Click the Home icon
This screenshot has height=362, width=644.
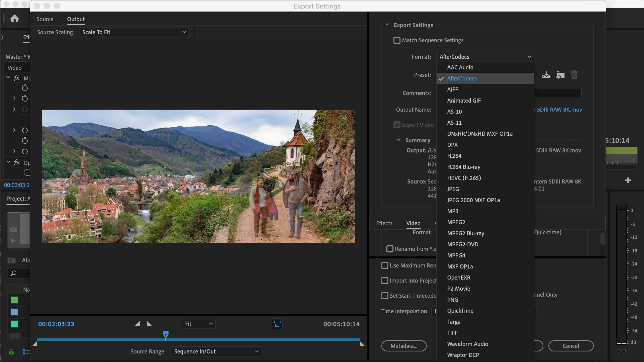[14, 19]
